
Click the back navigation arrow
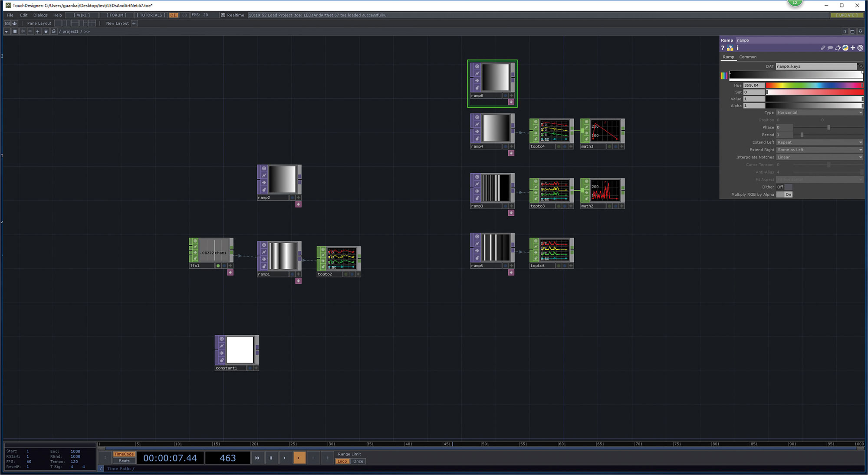click(x=23, y=32)
